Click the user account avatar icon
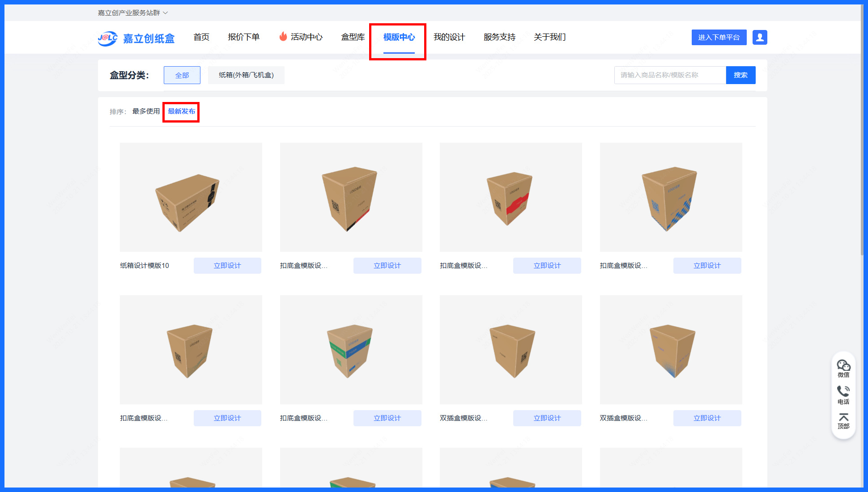Image resolution: width=868 pixels, height=492 pixels. point(760,38)
